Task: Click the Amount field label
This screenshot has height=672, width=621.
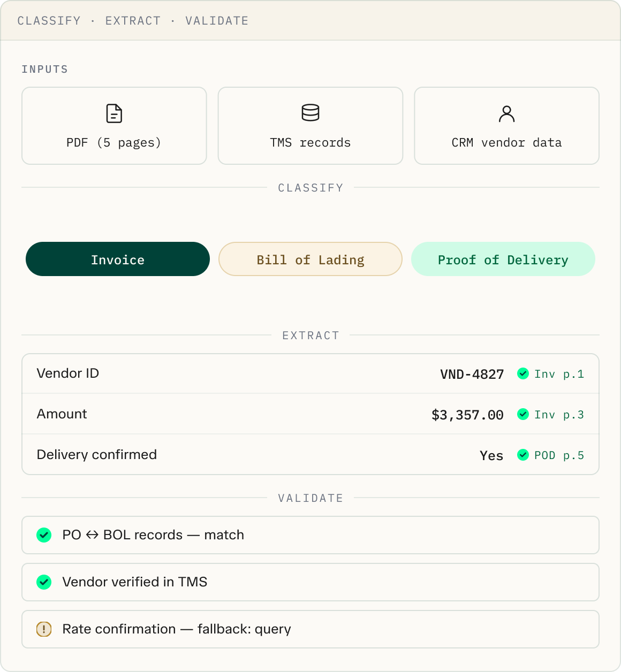Action: tap(62, 414)
